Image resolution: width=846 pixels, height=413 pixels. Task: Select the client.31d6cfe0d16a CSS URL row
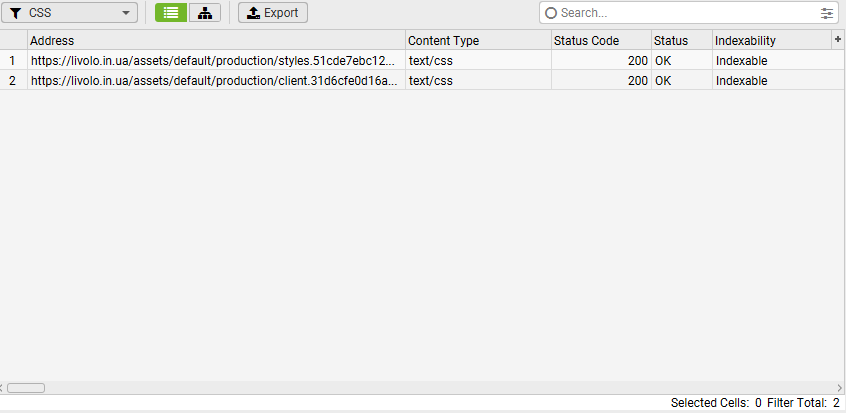click(x=215, y=81)
